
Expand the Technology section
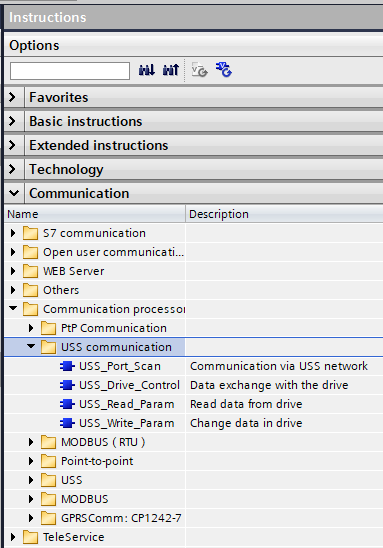(13, 170)
